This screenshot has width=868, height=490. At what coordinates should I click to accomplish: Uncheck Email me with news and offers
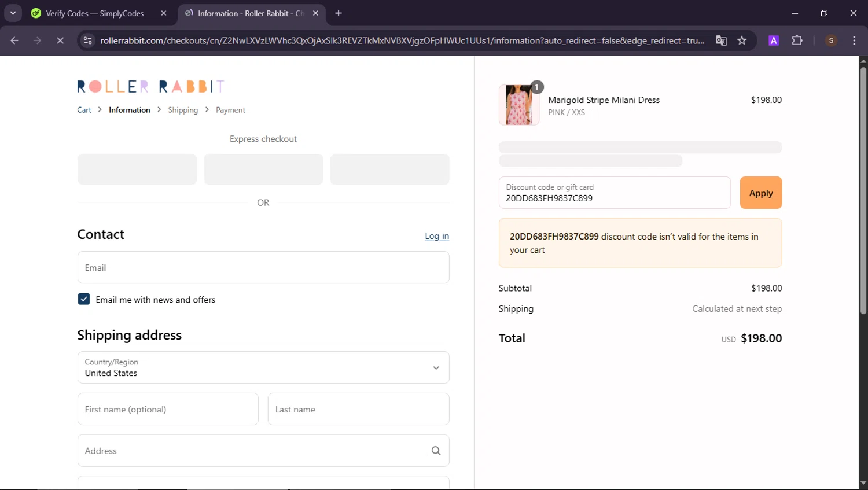pyautogui.click(x=84, y=299)
